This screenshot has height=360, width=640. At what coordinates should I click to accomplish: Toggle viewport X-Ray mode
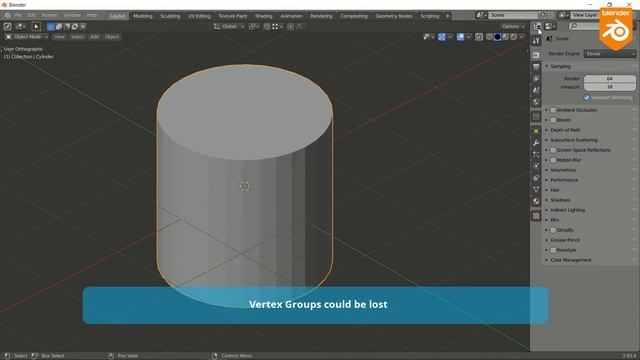pyautogui.click(x=479, y=37)
